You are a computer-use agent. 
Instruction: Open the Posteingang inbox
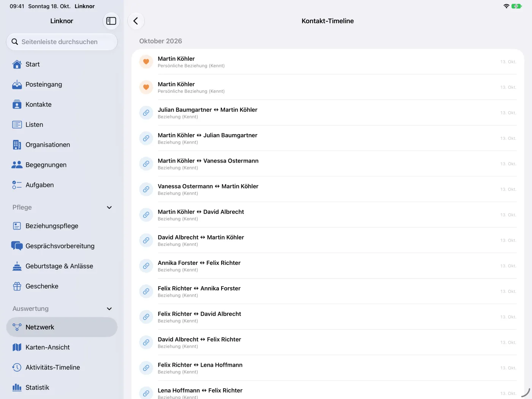tap(62, 84)
